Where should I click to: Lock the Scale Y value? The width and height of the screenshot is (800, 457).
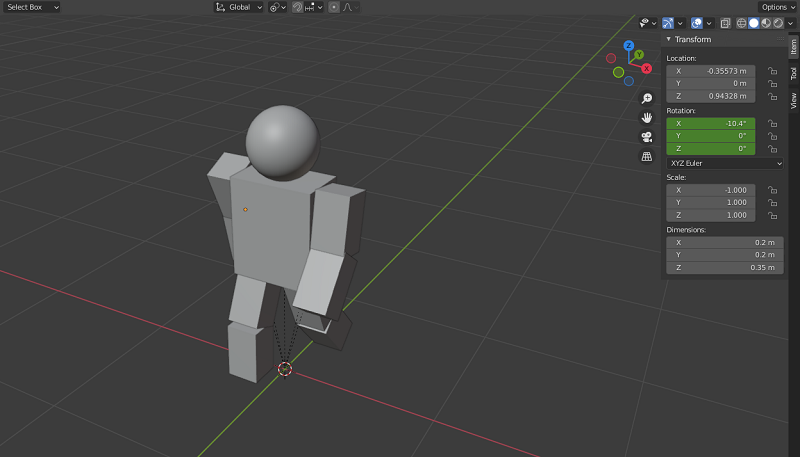pyautogui.click(x=772, y=202)
